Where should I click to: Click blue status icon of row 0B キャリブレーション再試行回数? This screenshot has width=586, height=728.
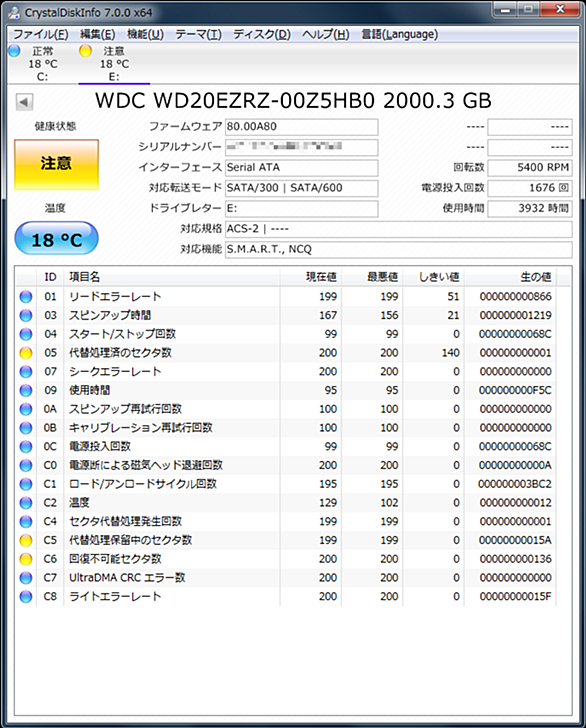click(x=26, y=428)
